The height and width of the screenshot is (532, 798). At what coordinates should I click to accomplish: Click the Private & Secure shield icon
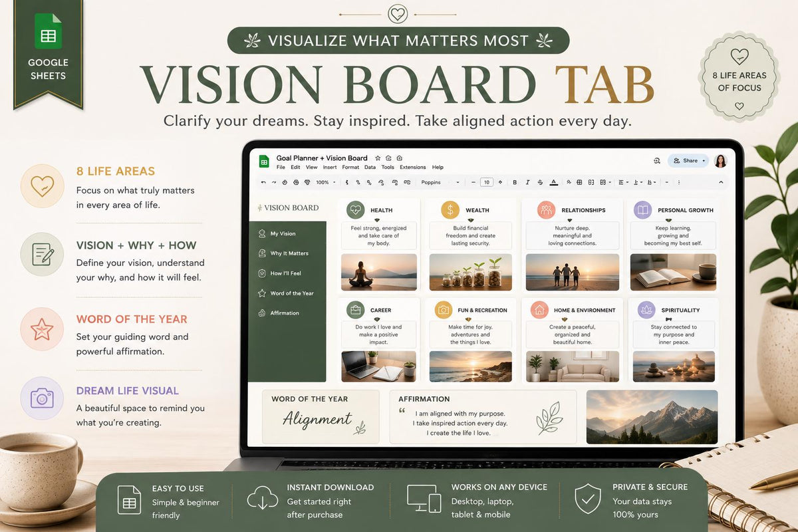587,499
